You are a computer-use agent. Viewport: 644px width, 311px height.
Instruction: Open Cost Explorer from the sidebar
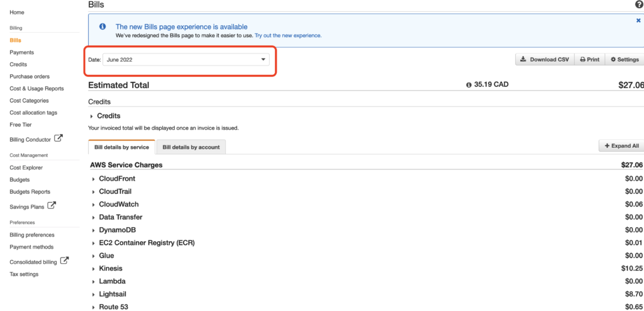pos(26,167)
